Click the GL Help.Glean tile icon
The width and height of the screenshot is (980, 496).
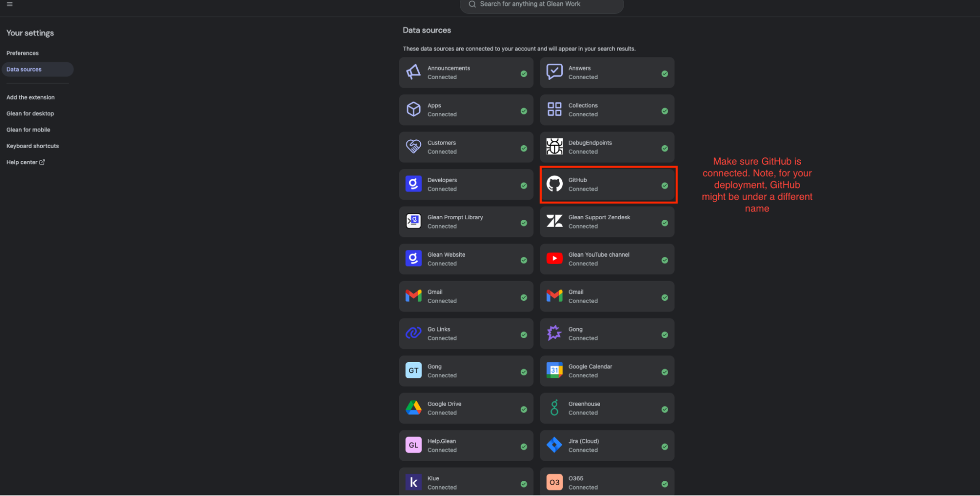point(413,445)
